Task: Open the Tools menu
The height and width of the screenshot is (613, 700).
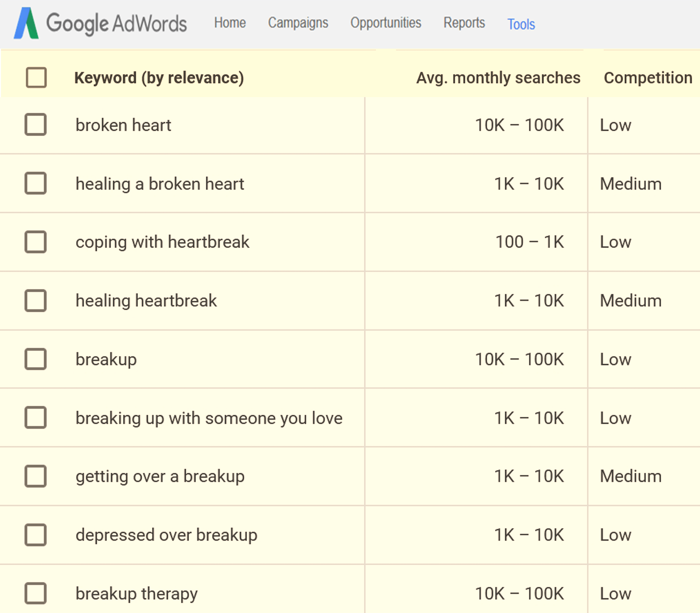Action: coord(521,24)
